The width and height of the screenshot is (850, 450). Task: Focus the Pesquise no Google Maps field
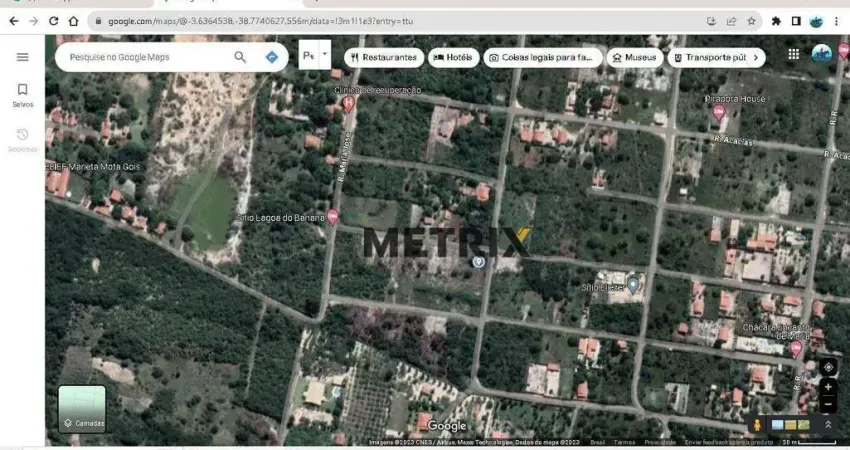click(x=147, y=57)
